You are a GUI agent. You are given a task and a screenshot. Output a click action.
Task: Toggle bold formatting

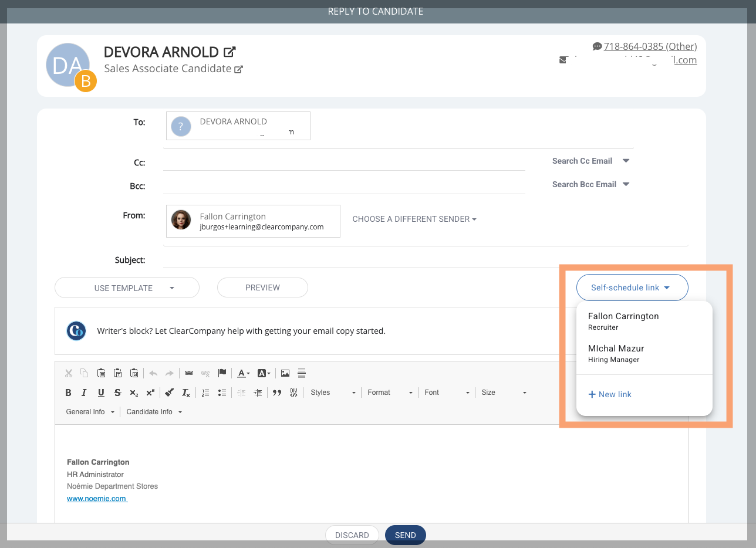(x=69, y=393)
